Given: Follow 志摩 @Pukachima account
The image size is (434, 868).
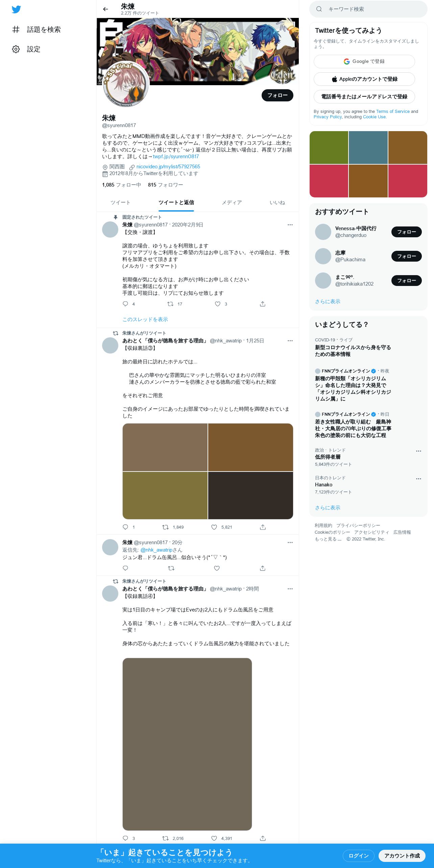Looking at the screenshot, I should [x=406, y=256].
